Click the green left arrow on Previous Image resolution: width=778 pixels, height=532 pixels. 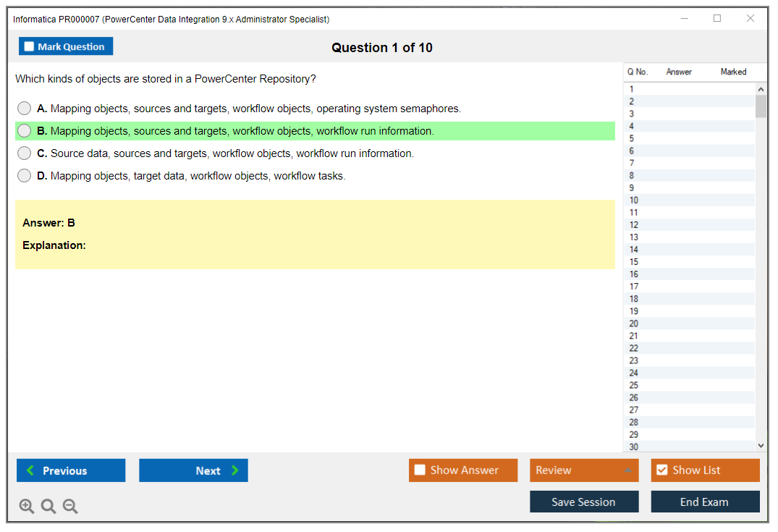pos(30,470)
